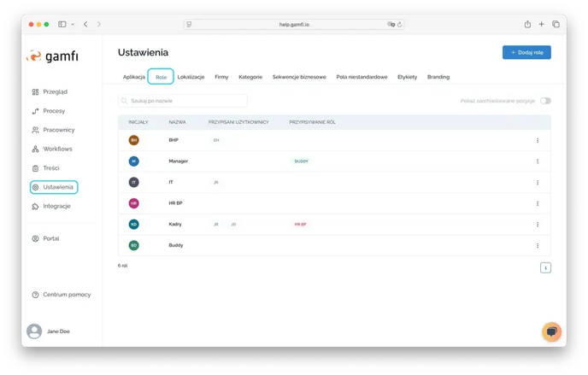Image resolution: width=588 pixels, height=375 pixels.
Task: Switch to the Sekwencje biznesowe tab
Action: 299,77
